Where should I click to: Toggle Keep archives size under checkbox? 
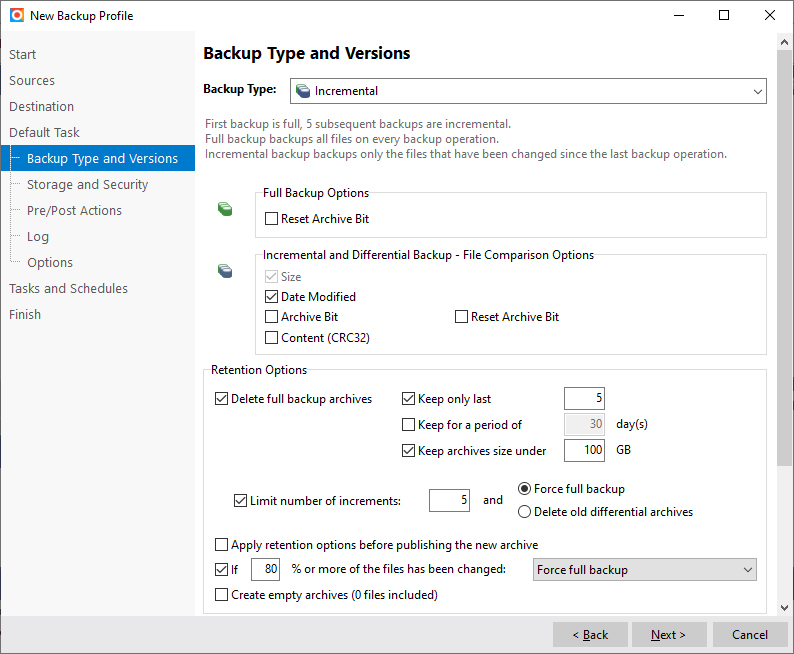pyautogui.click(x=408, y=451)
